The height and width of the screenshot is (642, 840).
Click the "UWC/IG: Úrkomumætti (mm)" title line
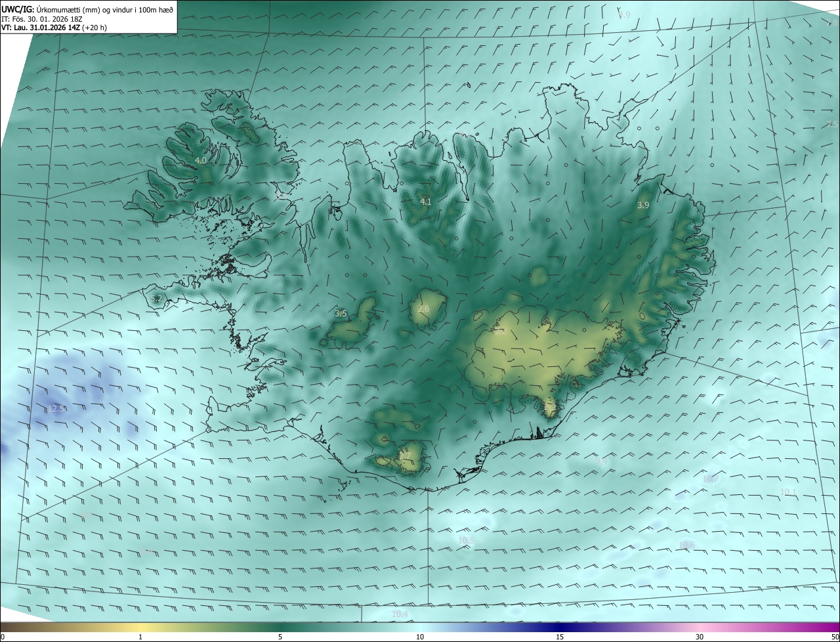pyautogui.click(x=87, y=9)
